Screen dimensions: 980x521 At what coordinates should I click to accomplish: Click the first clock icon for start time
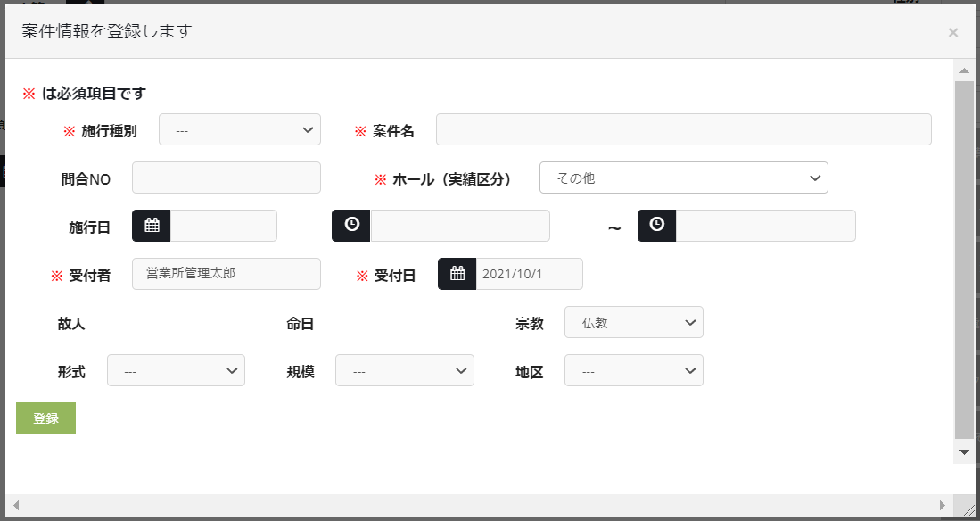[x=351, y=226]
